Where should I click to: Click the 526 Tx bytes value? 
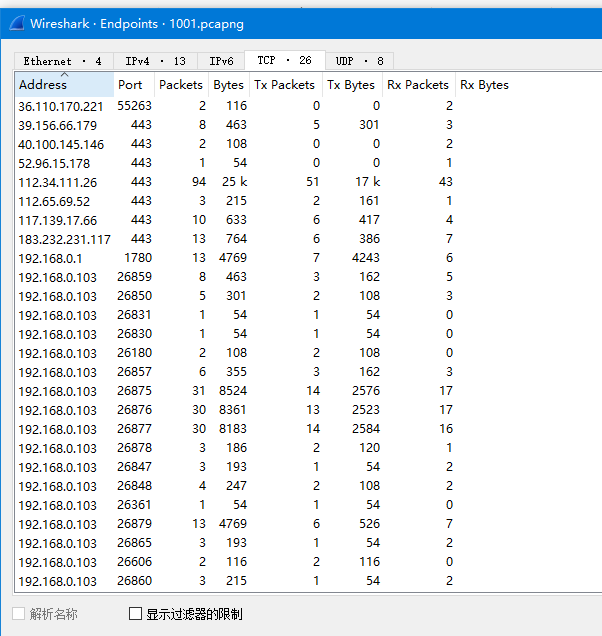(370, 524)
